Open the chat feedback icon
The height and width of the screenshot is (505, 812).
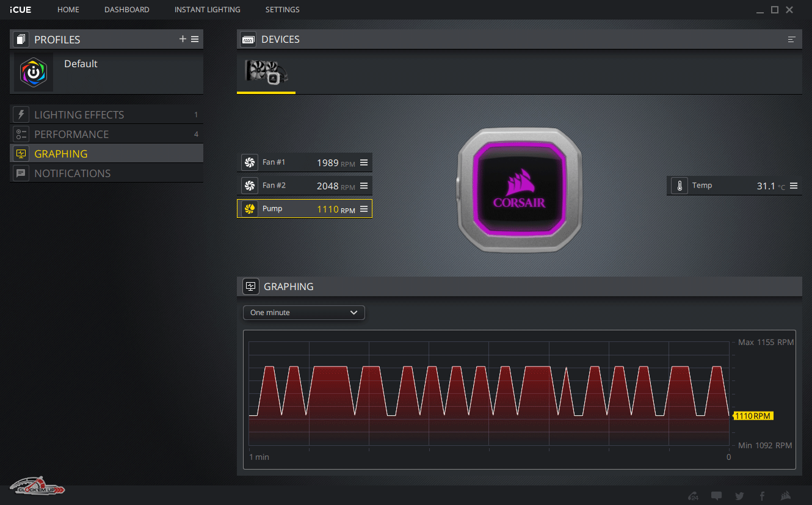pyautogui.click(x=717, y=496)
